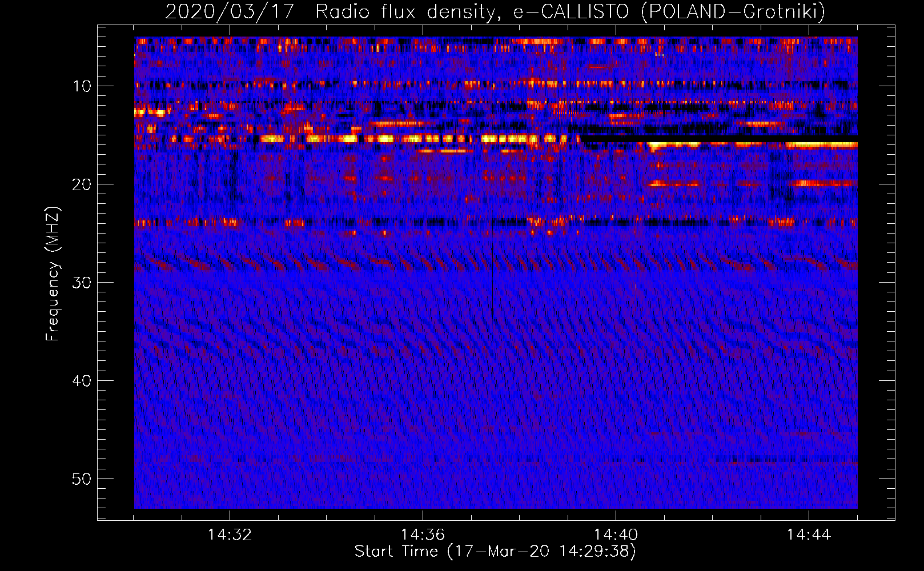This screenshot has width=924, height=571.
Task: Click the "Frequency (MHZ)" y-axis label
Action: click(x=53, y=274)
